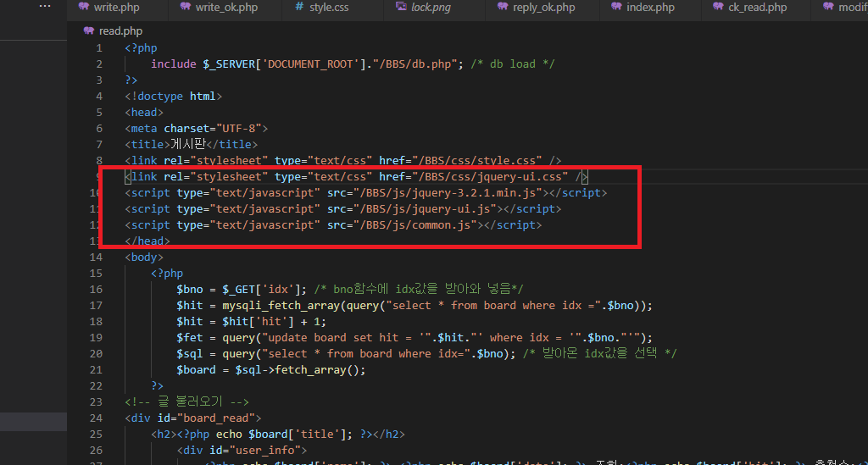The width and height of the screenshot is (868, 465).
Task: Click the PHP icon on index.php tab
Action: click(616, 7)
